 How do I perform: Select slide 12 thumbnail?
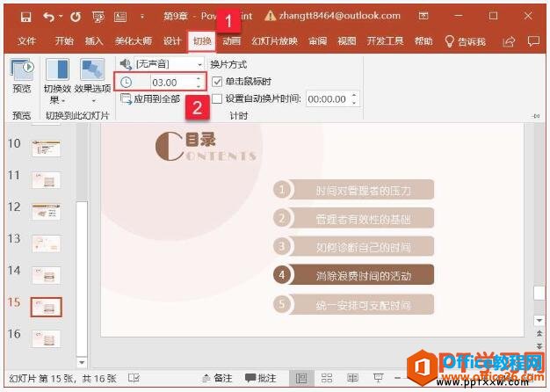(x=46, y=212)
